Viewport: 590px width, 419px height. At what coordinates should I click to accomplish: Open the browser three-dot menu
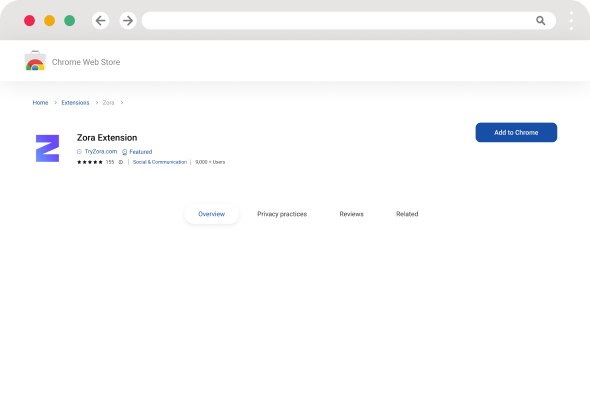pyautogui.click(x=571, y=20)
